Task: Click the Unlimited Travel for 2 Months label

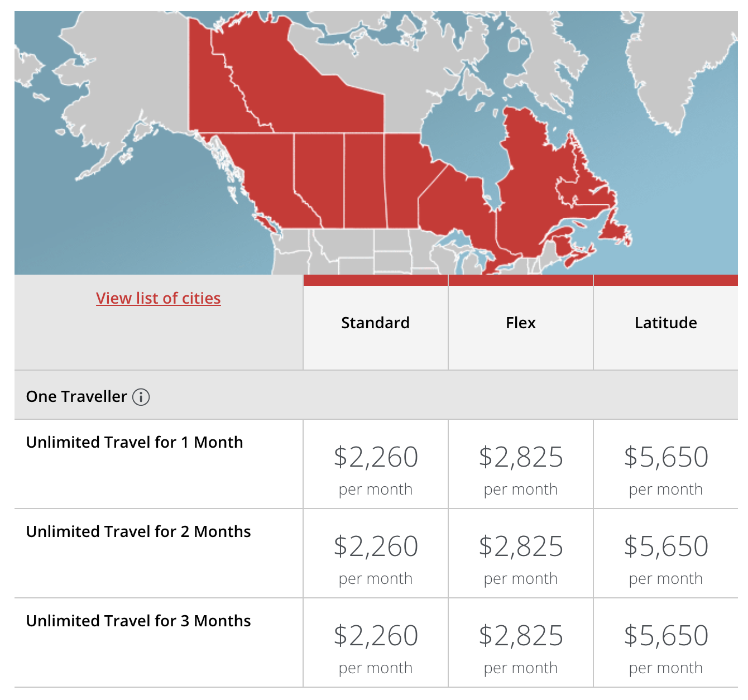Action: coord(138,531)
